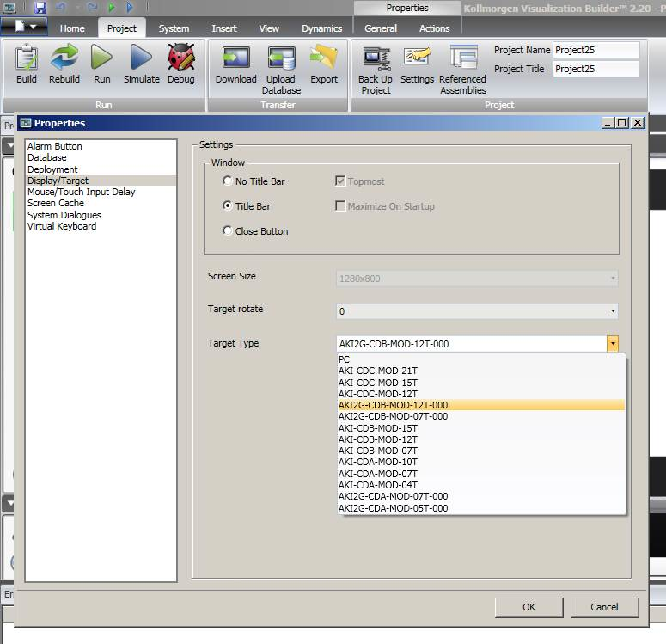Viewport: 666px width, 644px height.
Task: Open the Target rotate dropdown
Action: (x=477, y=311)
